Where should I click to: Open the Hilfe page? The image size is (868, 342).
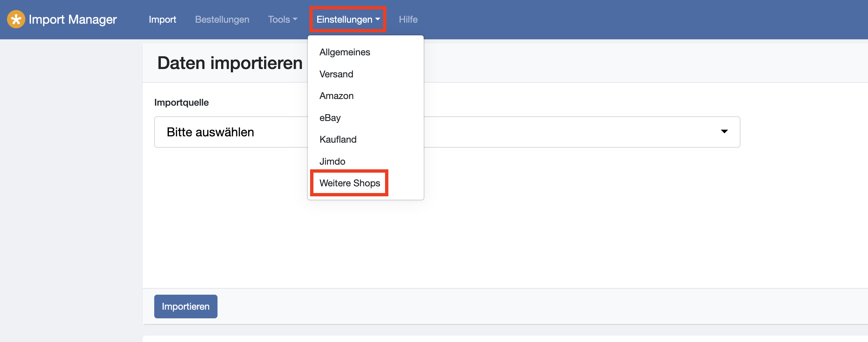point(408,19)
